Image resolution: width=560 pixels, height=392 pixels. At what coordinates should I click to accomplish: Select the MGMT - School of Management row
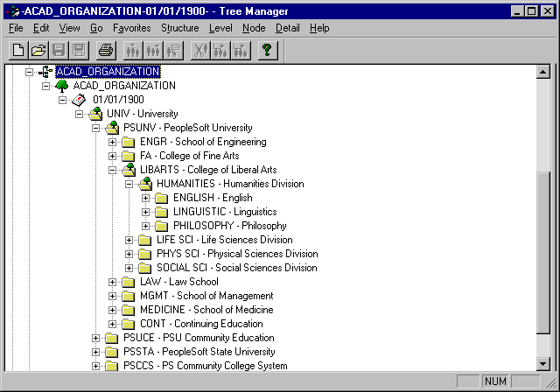tap(206, 296)
